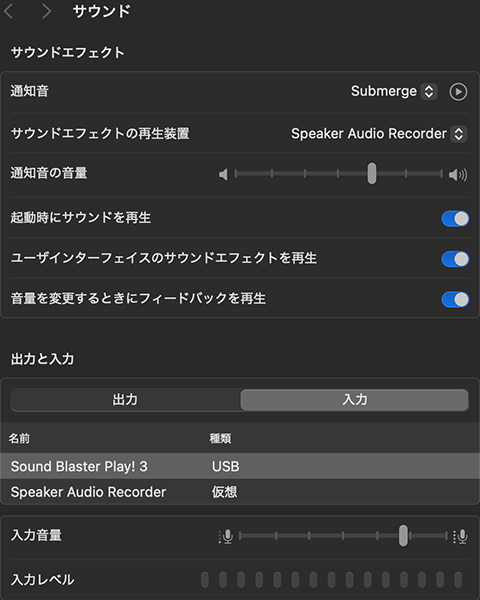Image resolution: width=480 pixels, height=600 pixels.
Task: Click the 入力音量 slider knob
Action: (403, 536)
